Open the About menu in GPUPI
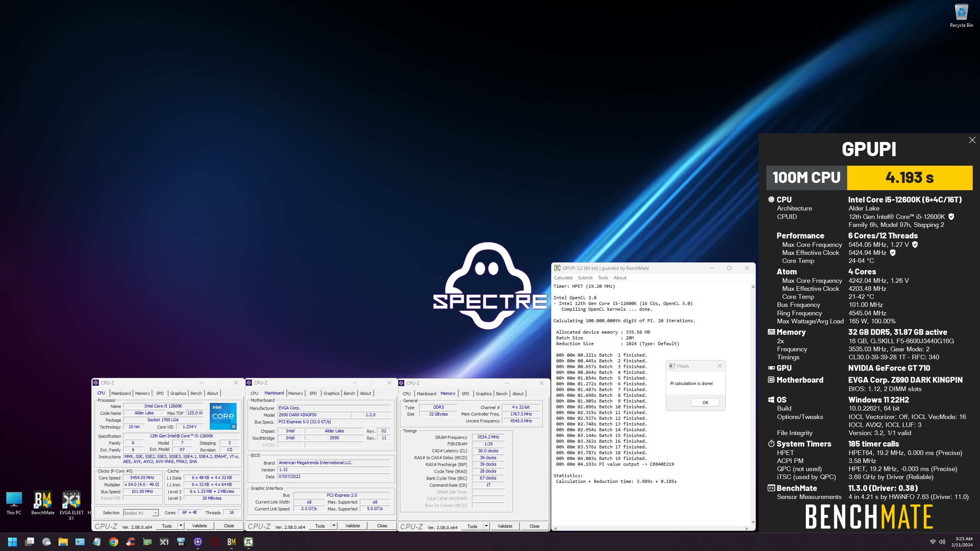The height and width of the screenshot is (551, 980). tap(620, 278)
